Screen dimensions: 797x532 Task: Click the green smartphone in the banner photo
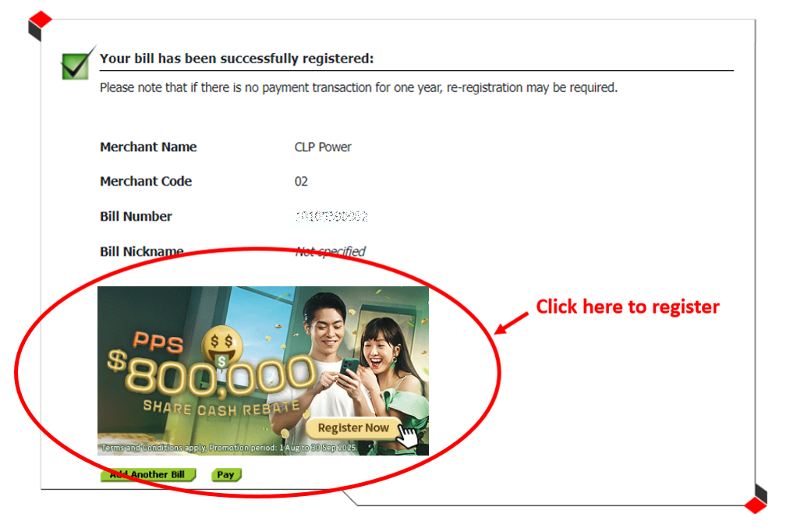(x=348, y=368)
